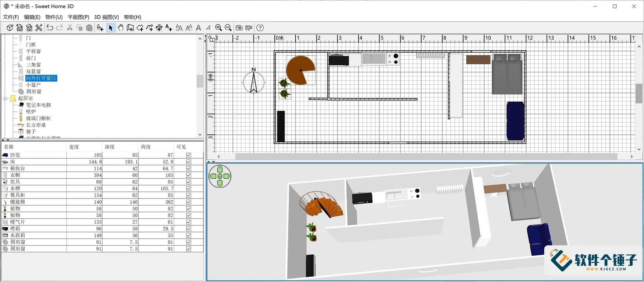Click catalog tree scroll down arrow
Viewport: 644px width, 282px height.
point(200,135)
